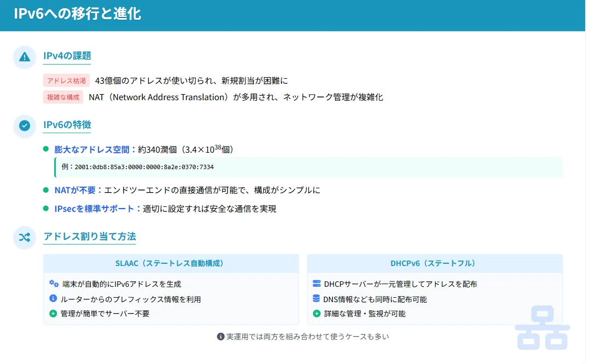Viewport: 589px width, 364px height.
Task: Click text 43億個のアドレスが使い切られ
Action: [x=155, y=81]
